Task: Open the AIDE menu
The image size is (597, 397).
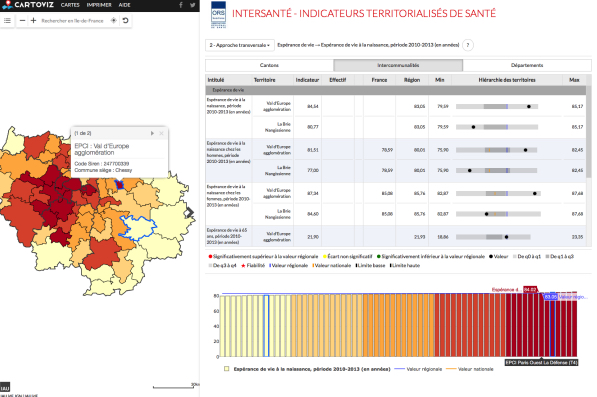Action: point(125,5)
